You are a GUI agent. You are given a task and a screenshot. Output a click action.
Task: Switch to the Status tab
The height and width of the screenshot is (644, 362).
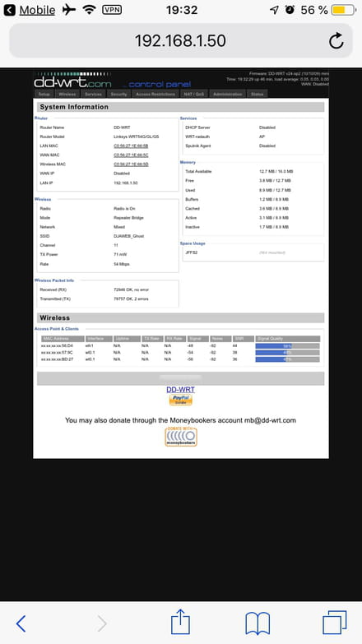258,94
